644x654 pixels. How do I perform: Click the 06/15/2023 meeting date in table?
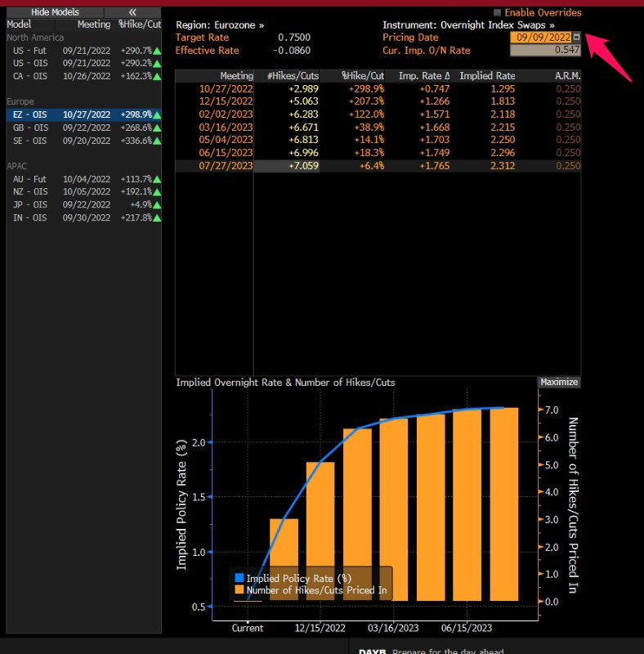(x=226, y=153)
